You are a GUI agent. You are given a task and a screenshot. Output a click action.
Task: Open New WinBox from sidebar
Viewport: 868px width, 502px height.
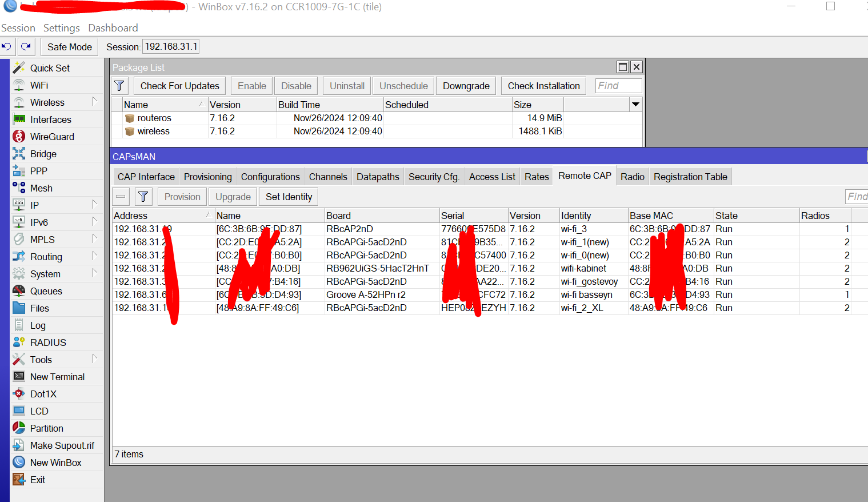55,463
